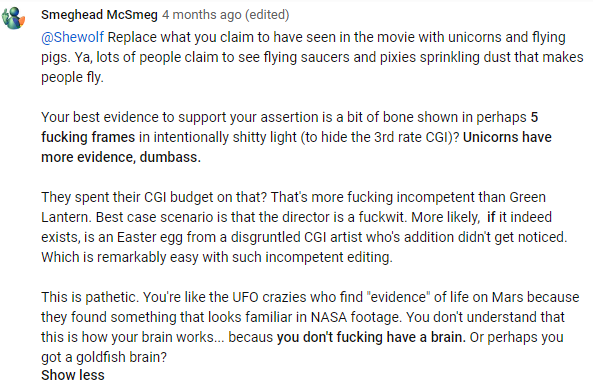Open the Smeghead McSmeg channel name link
The width and height of the screenshot is (593, 388).
[99, 15]
